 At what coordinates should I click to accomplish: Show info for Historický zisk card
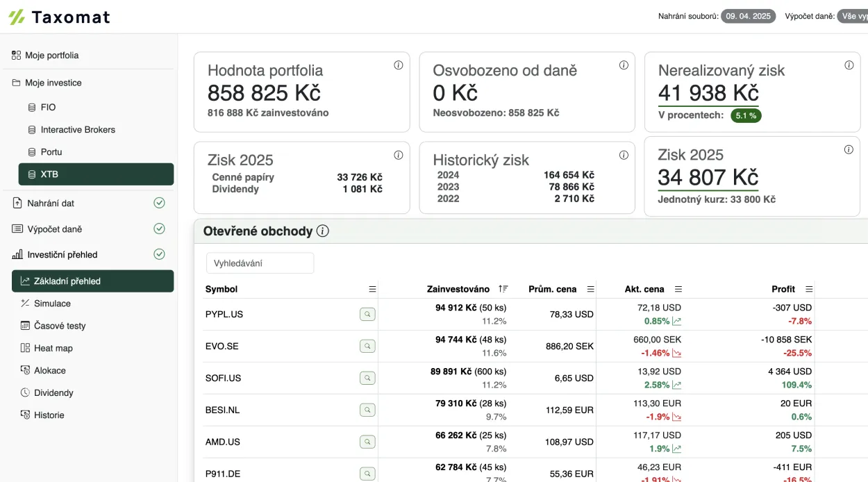point(624,156)
